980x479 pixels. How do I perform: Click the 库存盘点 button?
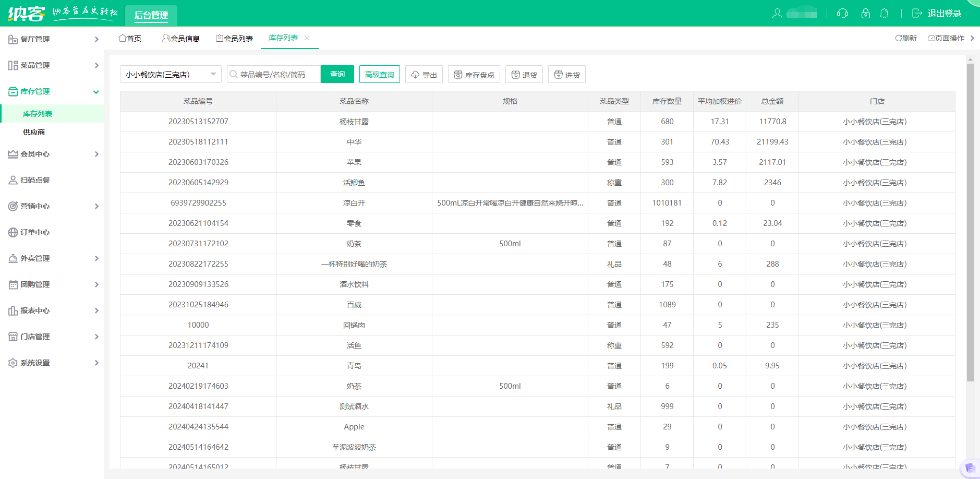(474, 74)
